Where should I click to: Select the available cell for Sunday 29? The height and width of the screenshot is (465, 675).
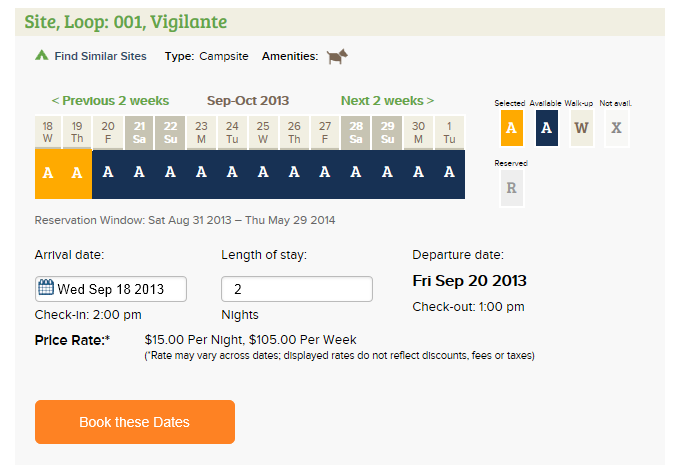[387, 174]
